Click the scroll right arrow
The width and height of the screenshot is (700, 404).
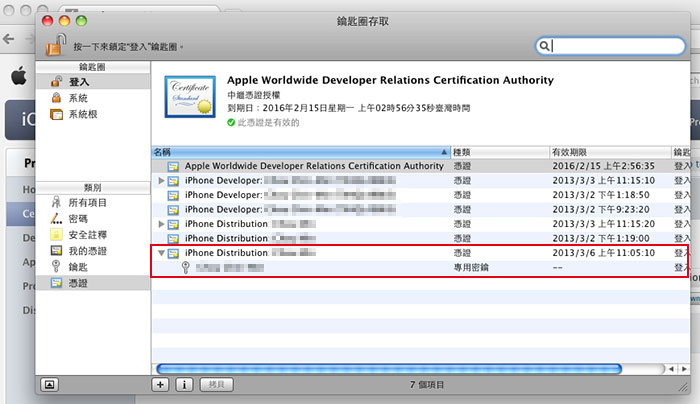point(684,369)
